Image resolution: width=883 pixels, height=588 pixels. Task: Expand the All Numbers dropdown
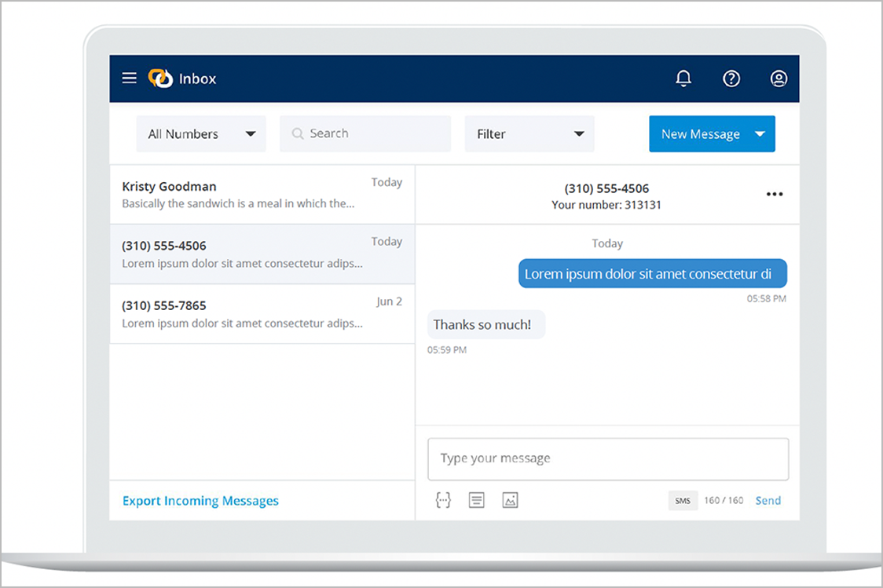201,134
